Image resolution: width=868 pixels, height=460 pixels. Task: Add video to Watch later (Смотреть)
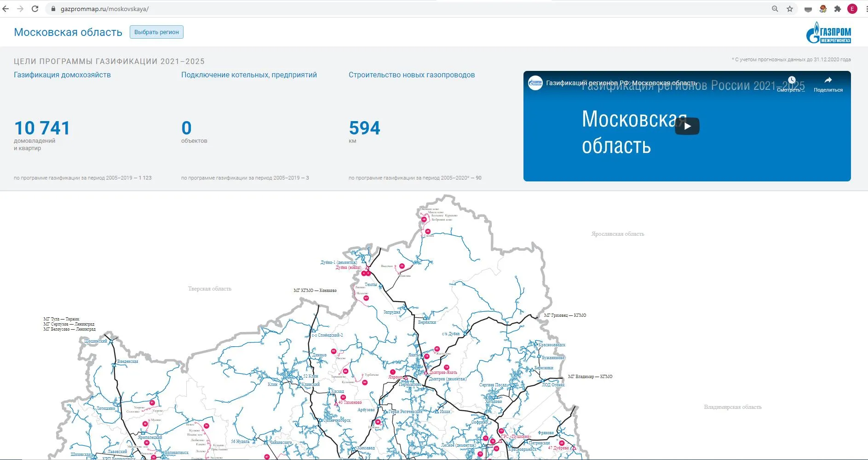tap(791, 84)
